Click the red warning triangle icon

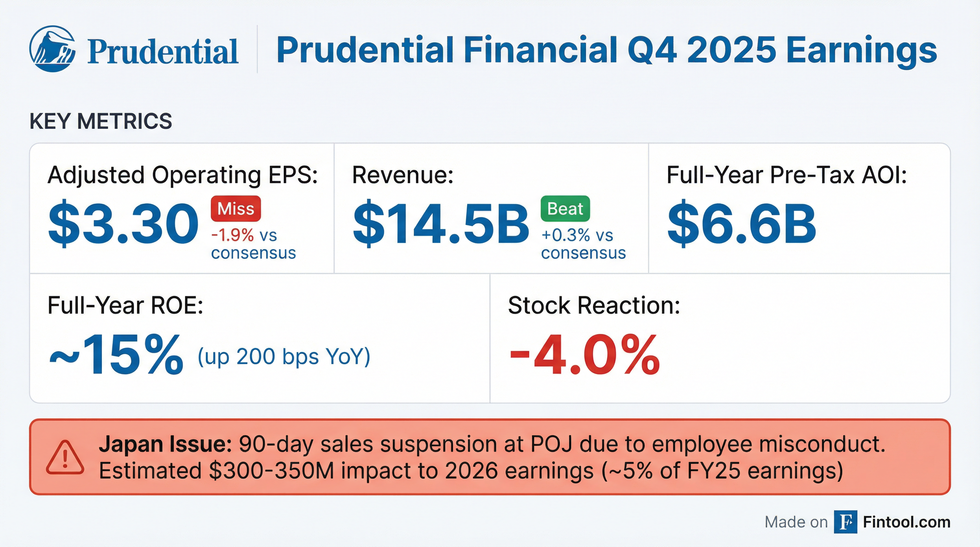(65, 458)
